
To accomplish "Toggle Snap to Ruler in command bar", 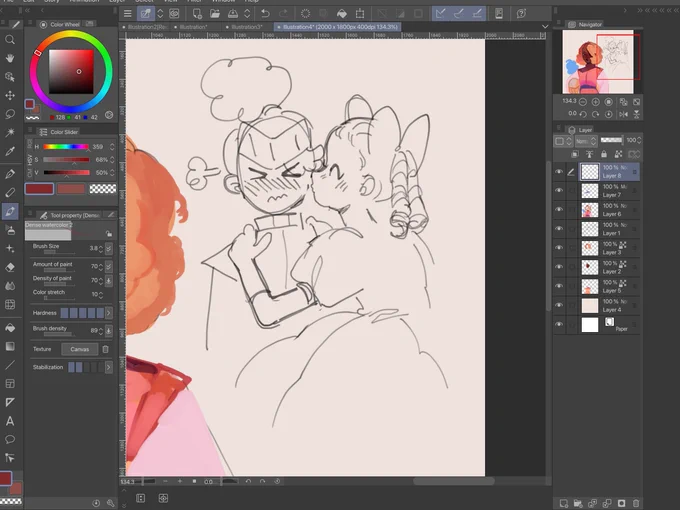I will [x=441, y=14].
